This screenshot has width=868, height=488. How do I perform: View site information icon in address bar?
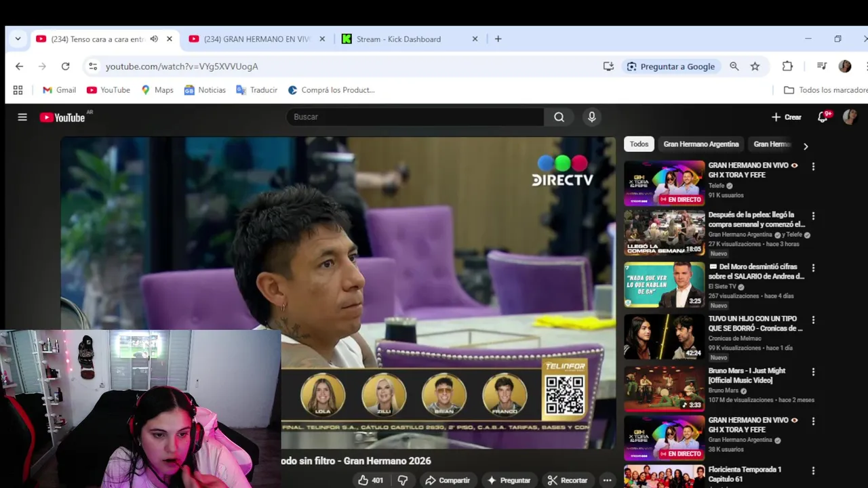(x=93, y=66)
